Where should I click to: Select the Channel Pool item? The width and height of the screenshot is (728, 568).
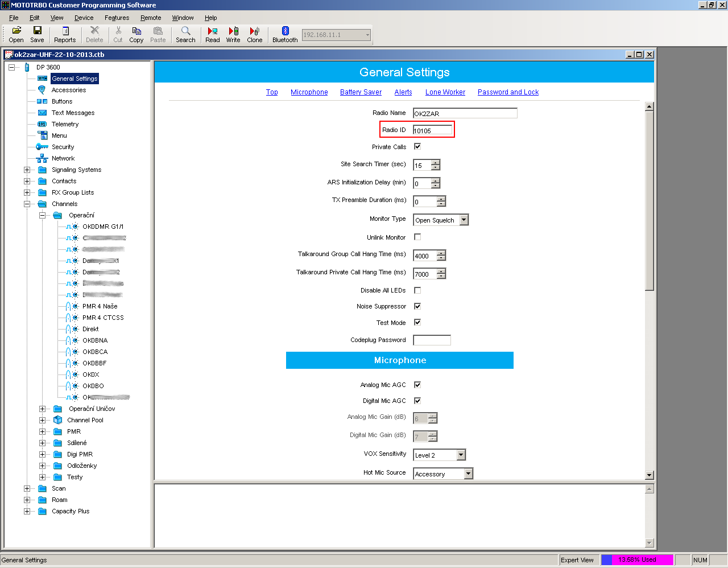coord(85,420)
